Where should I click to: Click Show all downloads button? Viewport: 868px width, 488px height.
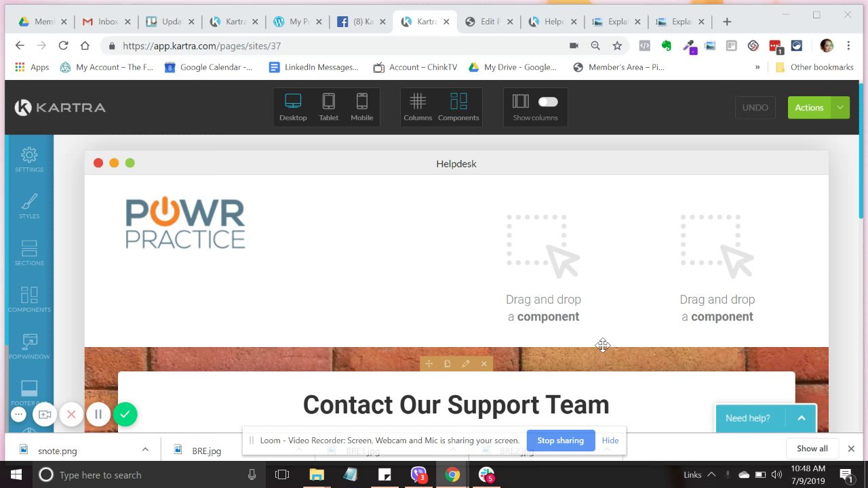pos(812,449)
